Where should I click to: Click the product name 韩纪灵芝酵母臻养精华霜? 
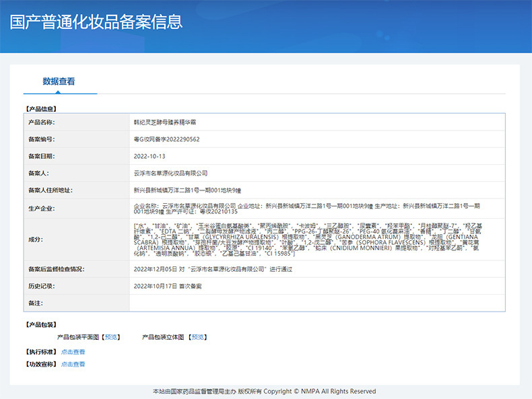pos(165,122)
